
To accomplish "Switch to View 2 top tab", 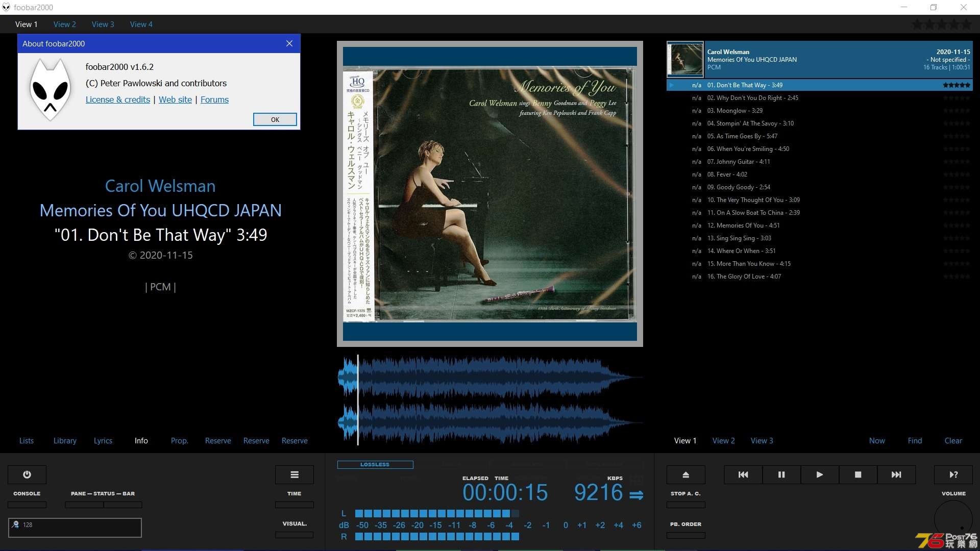I will [65, 24].
